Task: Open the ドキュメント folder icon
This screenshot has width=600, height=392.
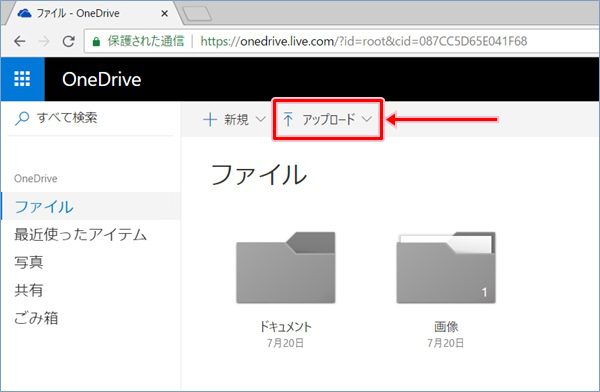Action: pyautogui.click(x=285, y=268)
